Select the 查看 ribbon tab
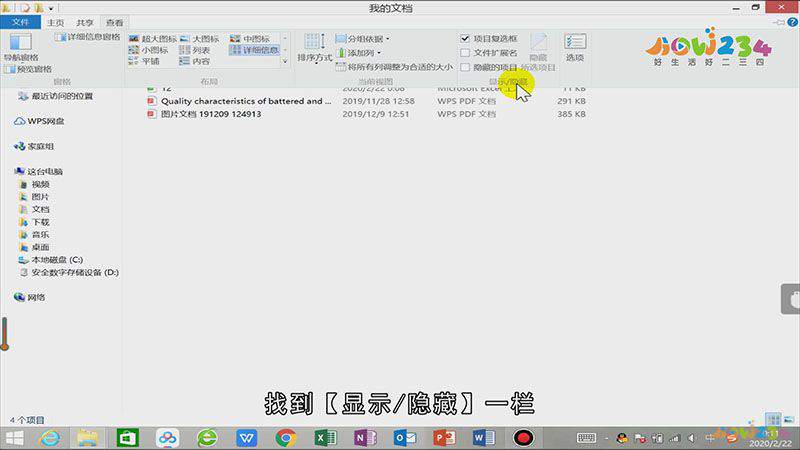This screenshot has height=450, width=800. (x=114, y=22)
